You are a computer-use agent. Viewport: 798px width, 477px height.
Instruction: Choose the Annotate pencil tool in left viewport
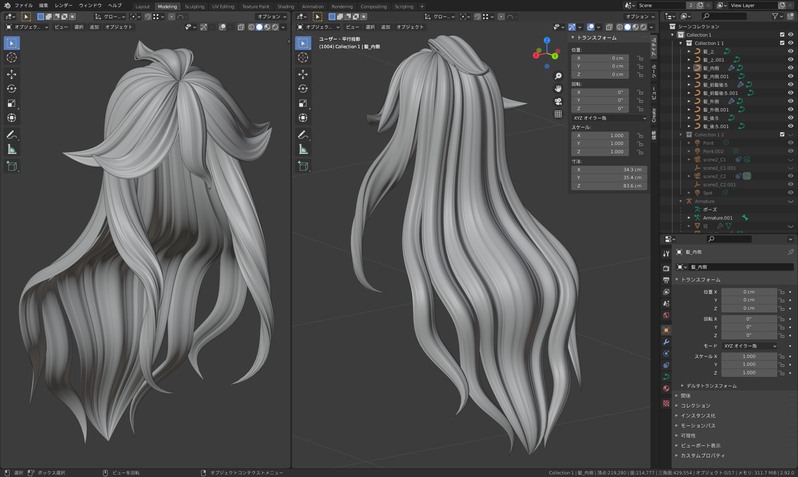click(x=12, y=134)
